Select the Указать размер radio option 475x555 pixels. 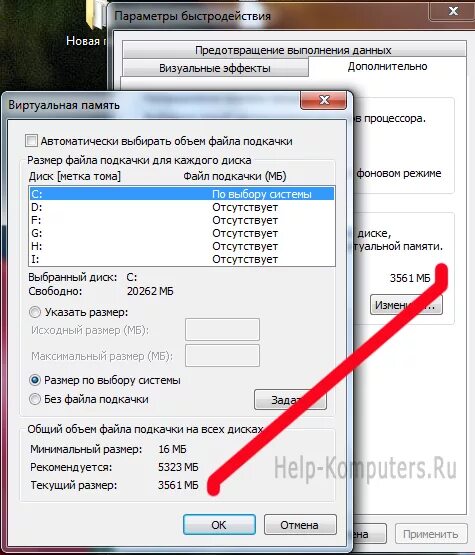(35, 312)
